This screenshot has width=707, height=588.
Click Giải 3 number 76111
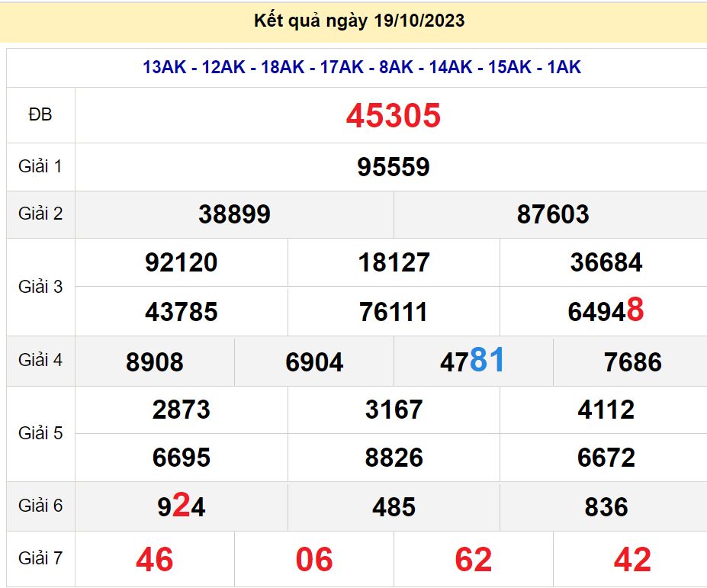393,312
